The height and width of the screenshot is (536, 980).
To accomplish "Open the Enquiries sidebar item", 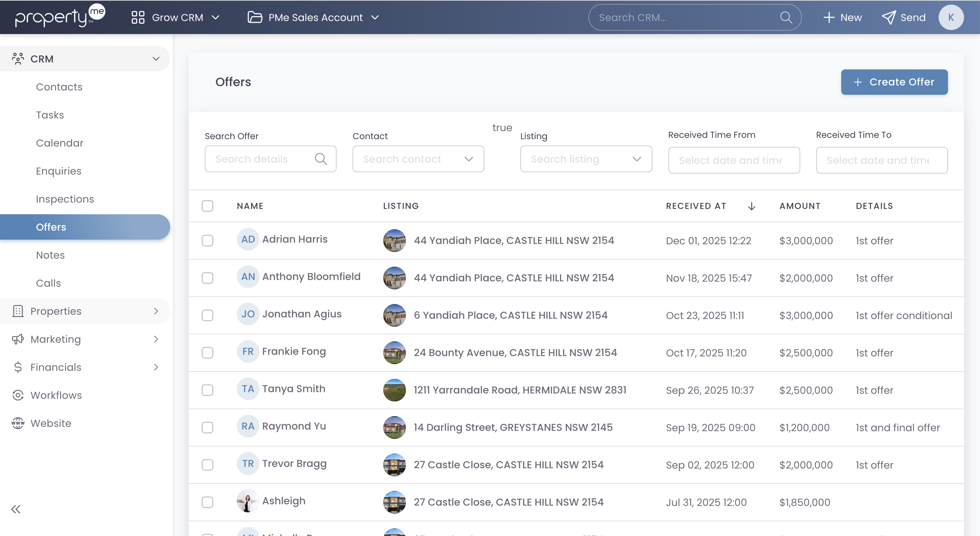I will pyautogui.click(x=59, y=171).
